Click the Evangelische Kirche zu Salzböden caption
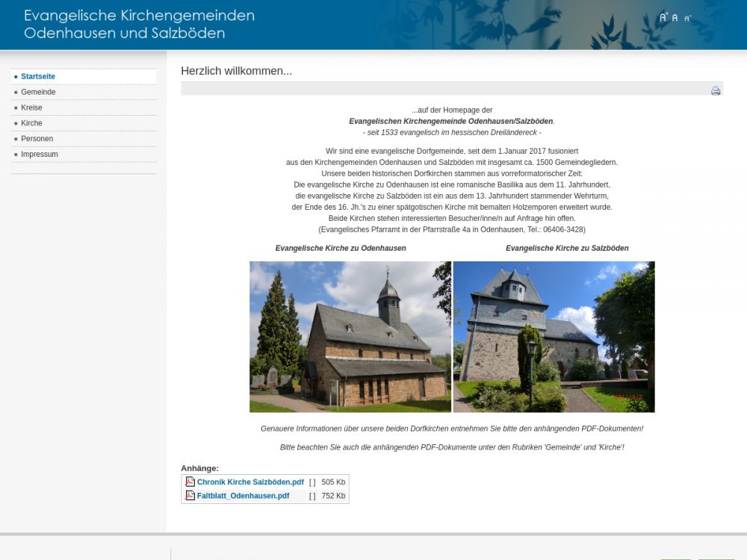747x560 pixels. [x=567, y=249]
